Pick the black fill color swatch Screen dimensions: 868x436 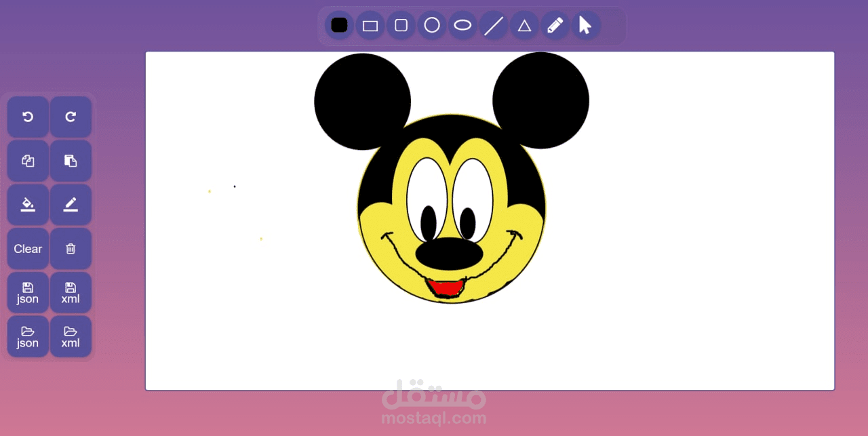(x=339, y=25)
